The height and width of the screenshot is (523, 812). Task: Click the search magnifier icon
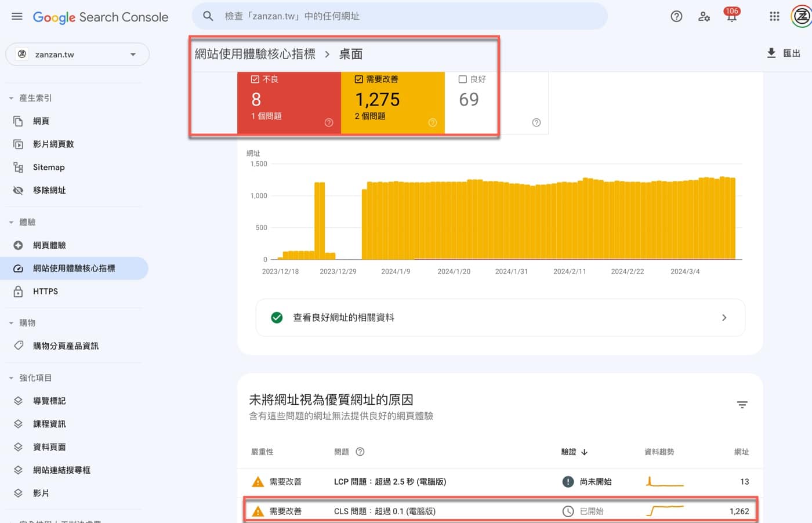pos(208,16)
